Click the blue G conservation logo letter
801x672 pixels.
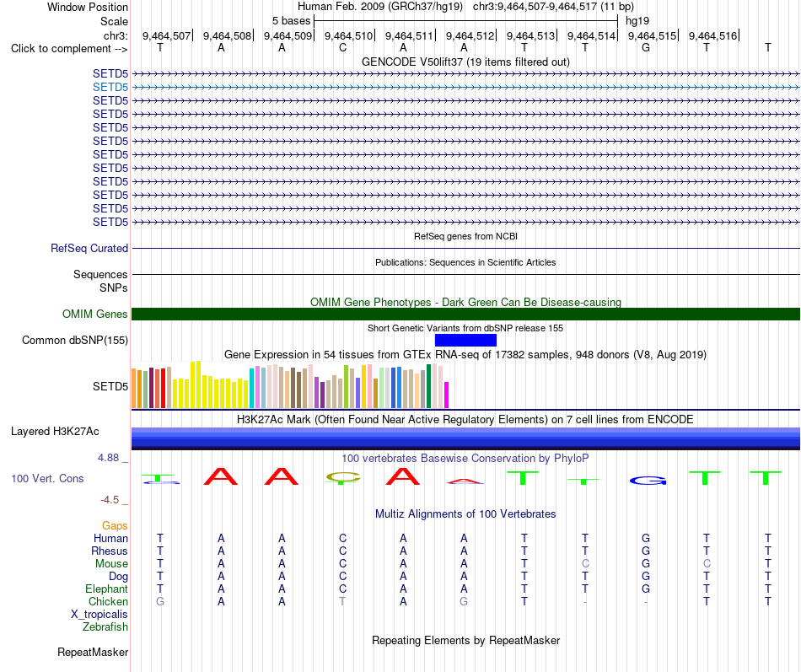648,481
